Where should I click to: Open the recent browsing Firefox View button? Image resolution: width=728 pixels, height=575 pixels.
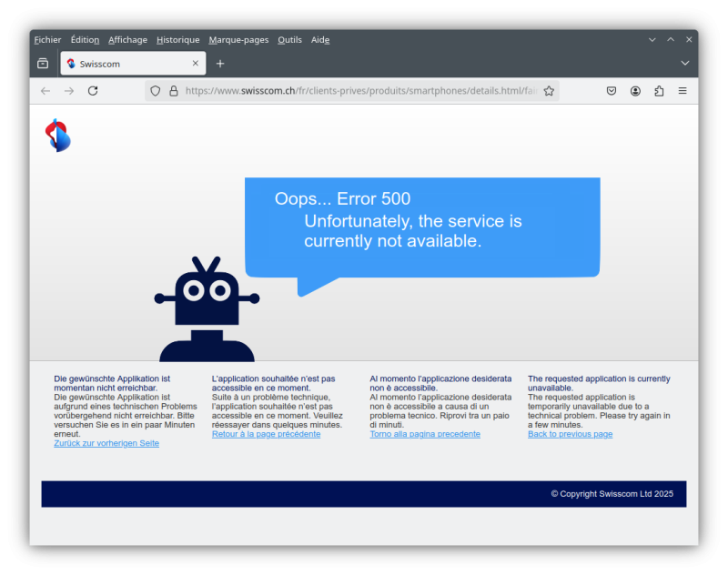pyautogui.click(x=43, y=64)
